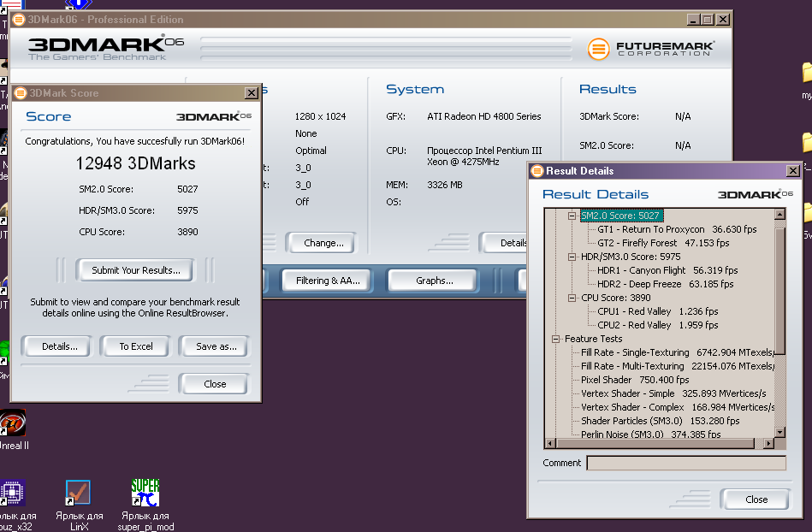Open the super_pi_mod desktop shortcut
The height and width of the screenshot is (532, 812).
[x=145, y=492]
